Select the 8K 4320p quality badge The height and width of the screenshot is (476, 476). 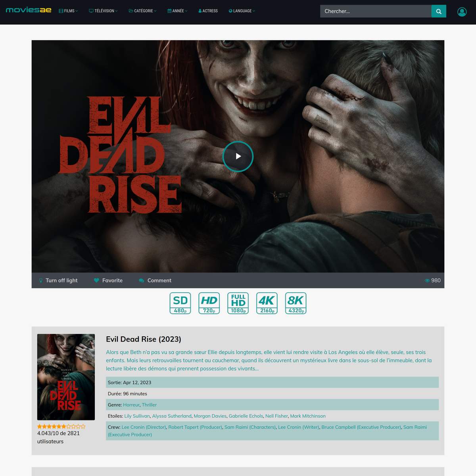[x=296, y=303]
